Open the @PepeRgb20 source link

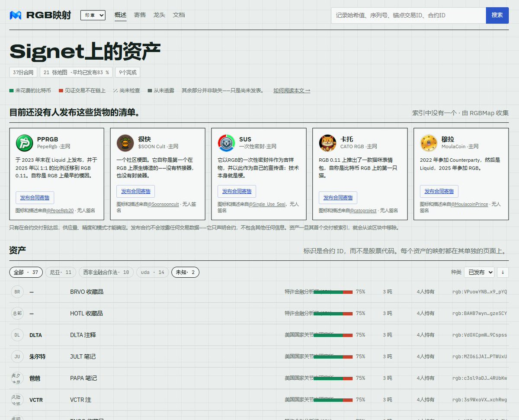click(x=61, y=211)
